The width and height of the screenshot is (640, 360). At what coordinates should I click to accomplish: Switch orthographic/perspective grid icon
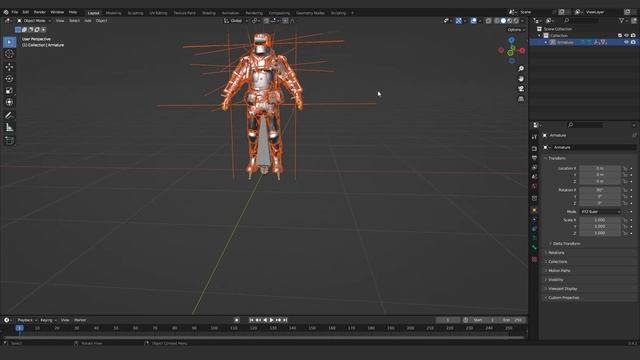521,99
